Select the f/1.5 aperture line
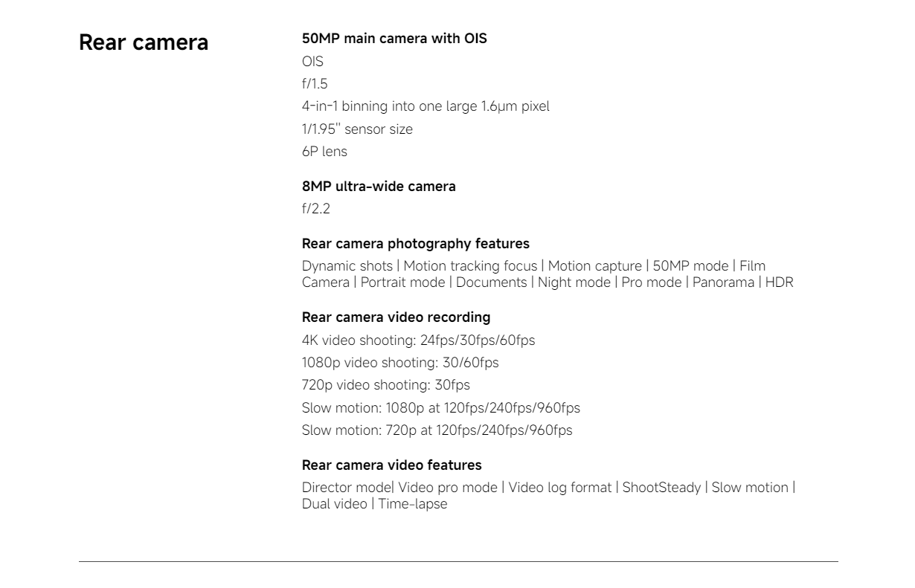Image resolution: width=915 pixels, height=588 pixels. (x=315, y=85)
